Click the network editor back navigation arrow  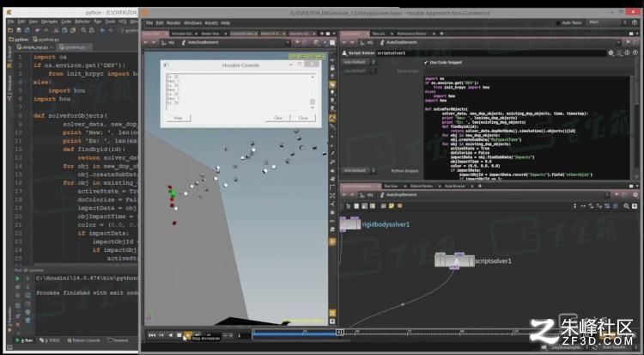(344, 195)
